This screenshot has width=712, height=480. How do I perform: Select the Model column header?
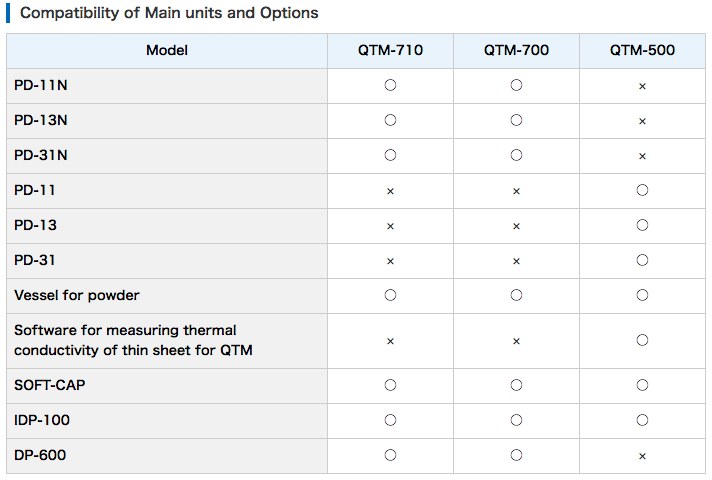[x=167, y=50]
